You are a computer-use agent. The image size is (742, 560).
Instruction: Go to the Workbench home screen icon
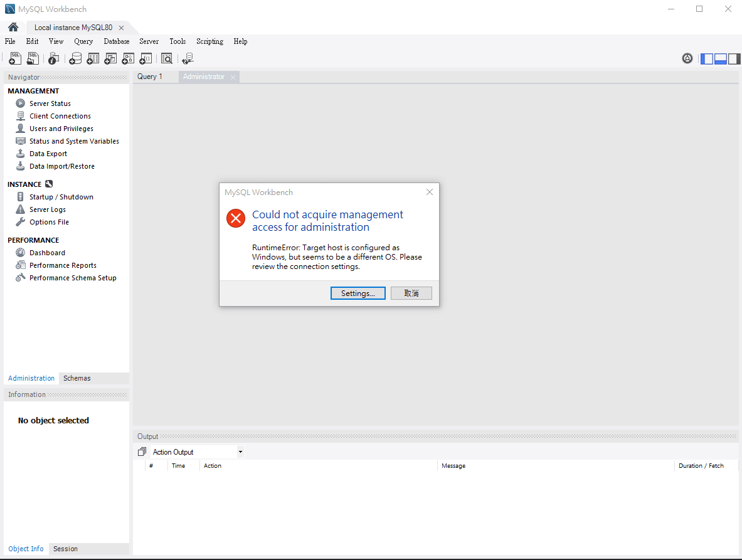pyautogui.click(x=13, y=28)
